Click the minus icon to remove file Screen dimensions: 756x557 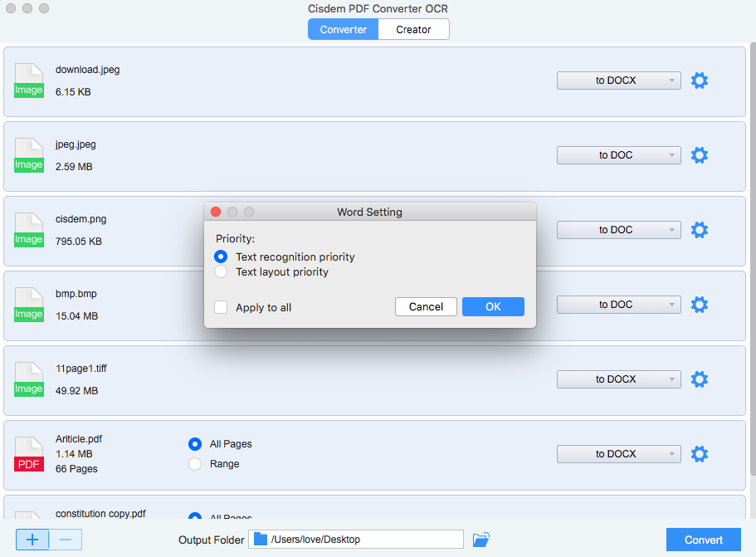[x=66, y=540]
